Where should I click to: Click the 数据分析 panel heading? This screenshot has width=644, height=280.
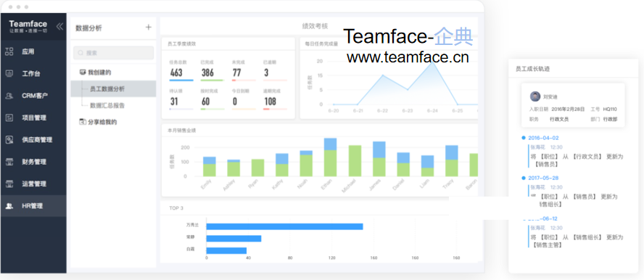tap(88, 28)
